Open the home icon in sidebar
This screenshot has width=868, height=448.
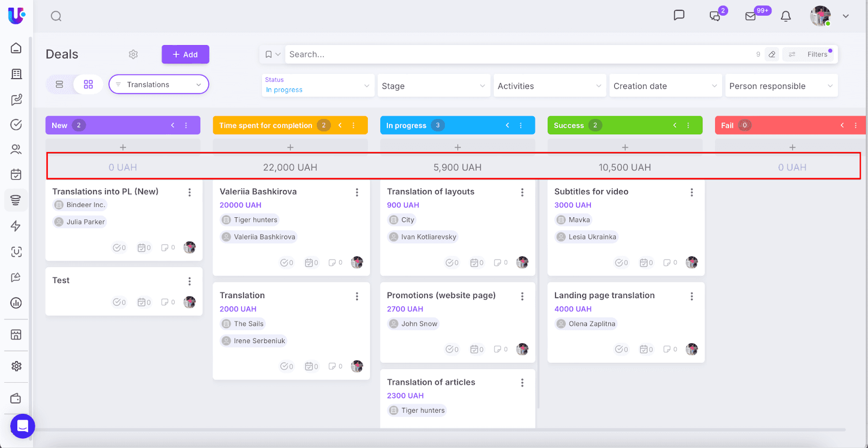[x=16, y=48]
